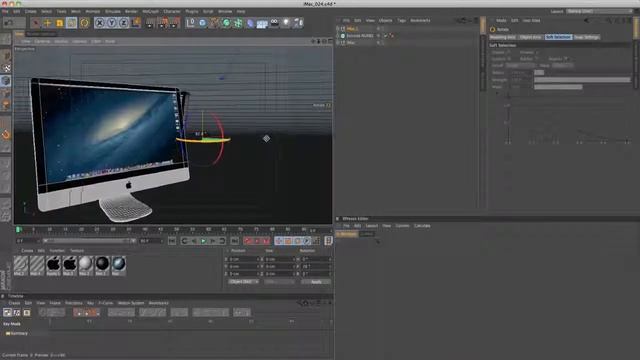Expand the Mac object in Object Manager
The height and width of the screenshot is (360, 640).
pyautogui.click(x=338, y=42)
